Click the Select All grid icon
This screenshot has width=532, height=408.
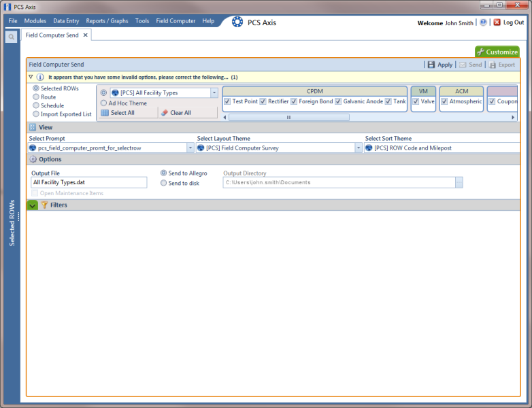click(x=105, y=113)
